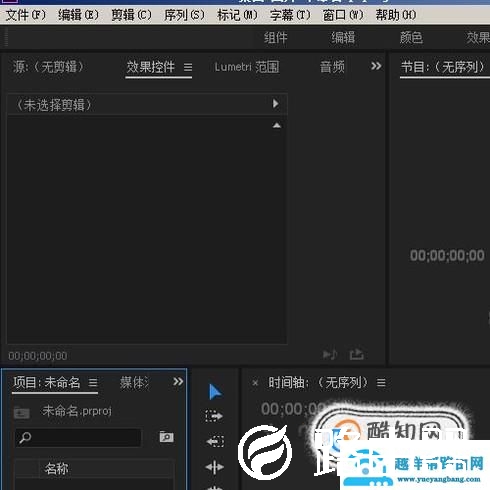Select the 时间轴:(无序列) tab

pyautogui.click(x=318, y=382)
